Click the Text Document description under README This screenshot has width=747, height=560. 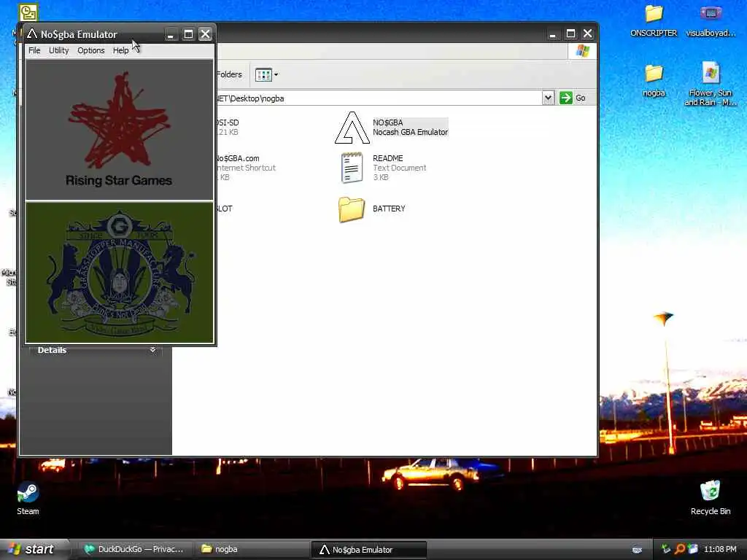point(399,168)
